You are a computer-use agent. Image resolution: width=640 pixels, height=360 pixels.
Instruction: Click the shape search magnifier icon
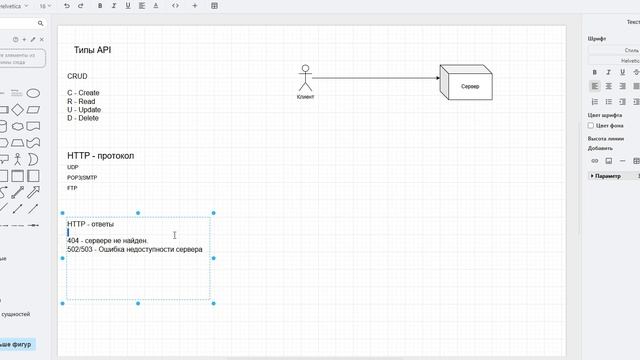(40, 23)
